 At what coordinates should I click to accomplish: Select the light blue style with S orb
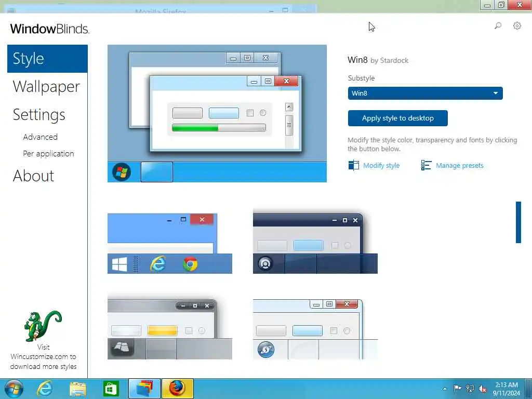315,329
